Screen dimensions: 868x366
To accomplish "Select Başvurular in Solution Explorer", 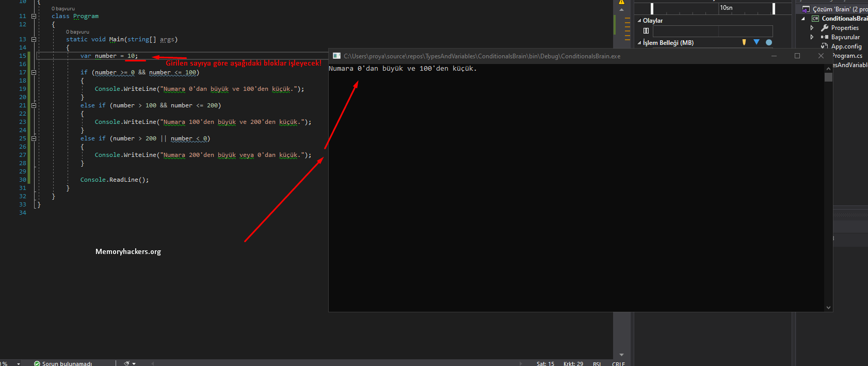I will [845, 37].
